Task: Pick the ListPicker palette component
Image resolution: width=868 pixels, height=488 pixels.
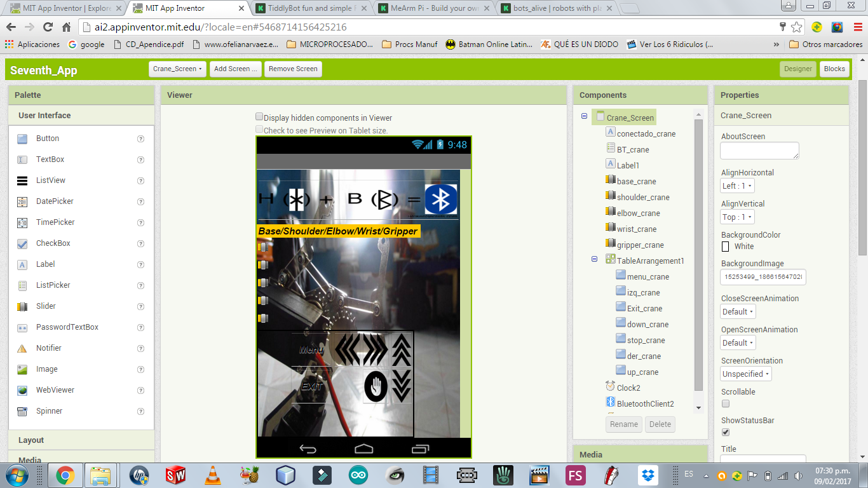Action: click(x=53, y=285)
